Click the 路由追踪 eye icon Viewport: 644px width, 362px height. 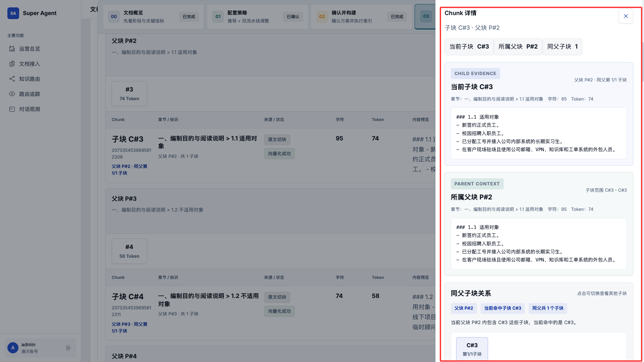(x=12, y=94)
